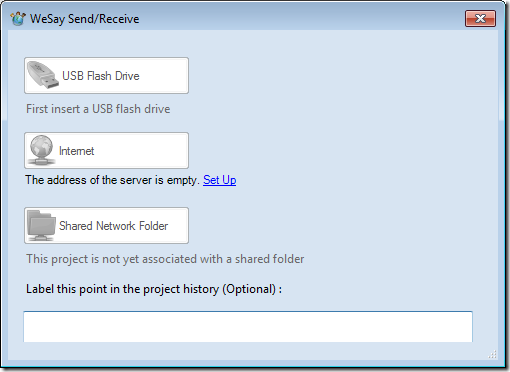Click the WeSay app icon in title bar
The image size is (510, 372).
click(18, 19)
